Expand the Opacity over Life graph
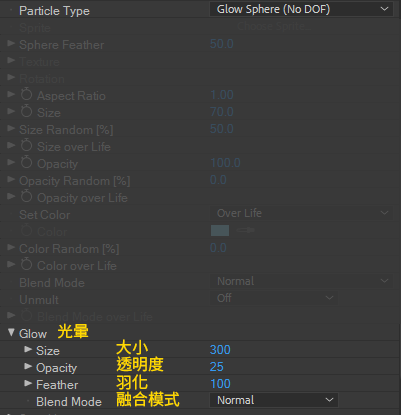Viewport: 401px width, 415px height. (11, 196)
